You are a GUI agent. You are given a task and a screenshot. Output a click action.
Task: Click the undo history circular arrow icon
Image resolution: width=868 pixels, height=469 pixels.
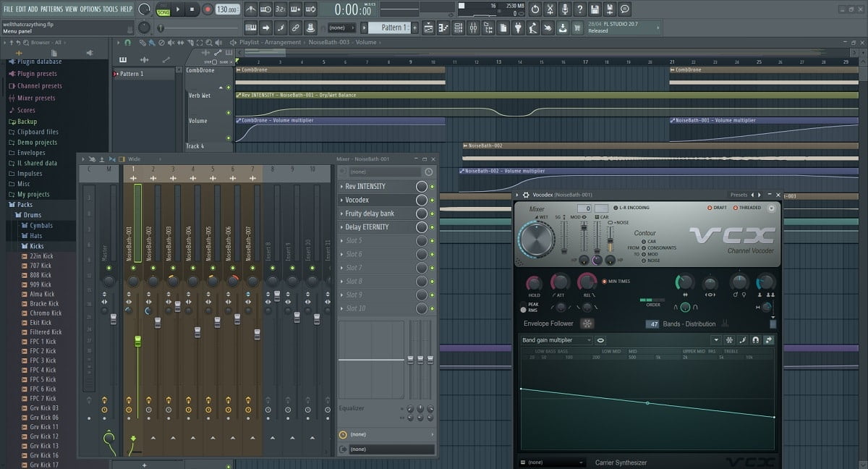point(535,9)
